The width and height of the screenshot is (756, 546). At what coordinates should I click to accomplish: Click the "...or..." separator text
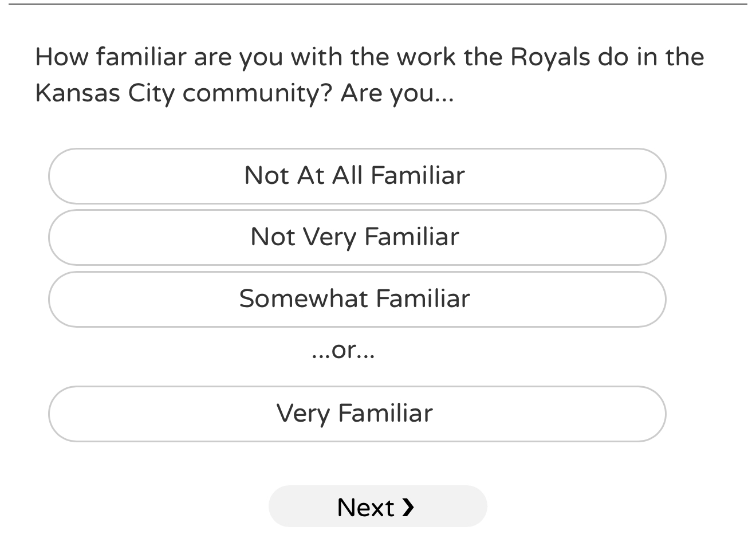343,349
